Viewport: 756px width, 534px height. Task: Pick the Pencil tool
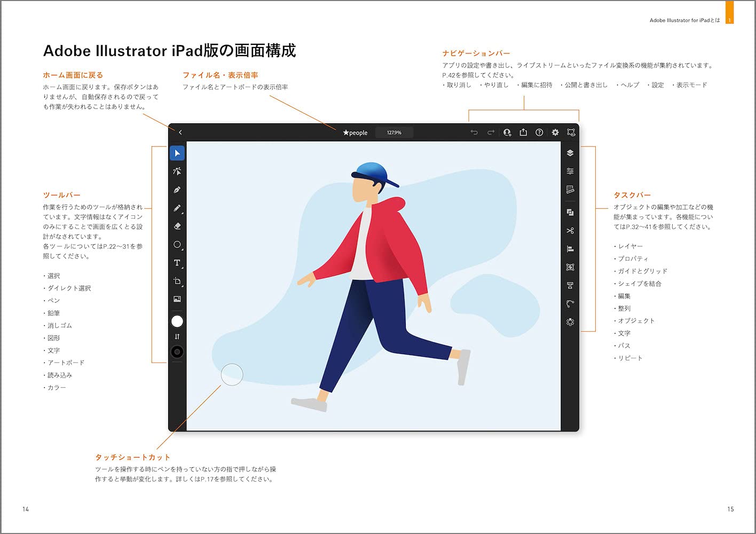pyautogui.click(x=177, y=208)
